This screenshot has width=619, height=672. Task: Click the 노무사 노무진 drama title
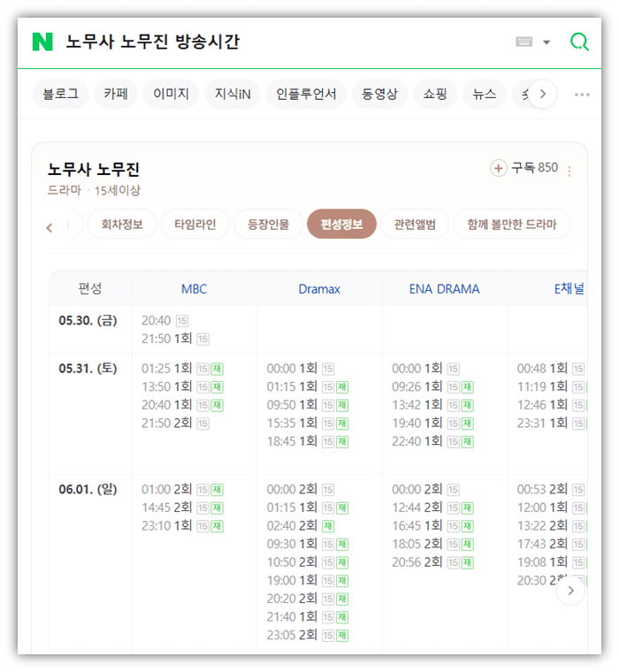pos(94,170)
